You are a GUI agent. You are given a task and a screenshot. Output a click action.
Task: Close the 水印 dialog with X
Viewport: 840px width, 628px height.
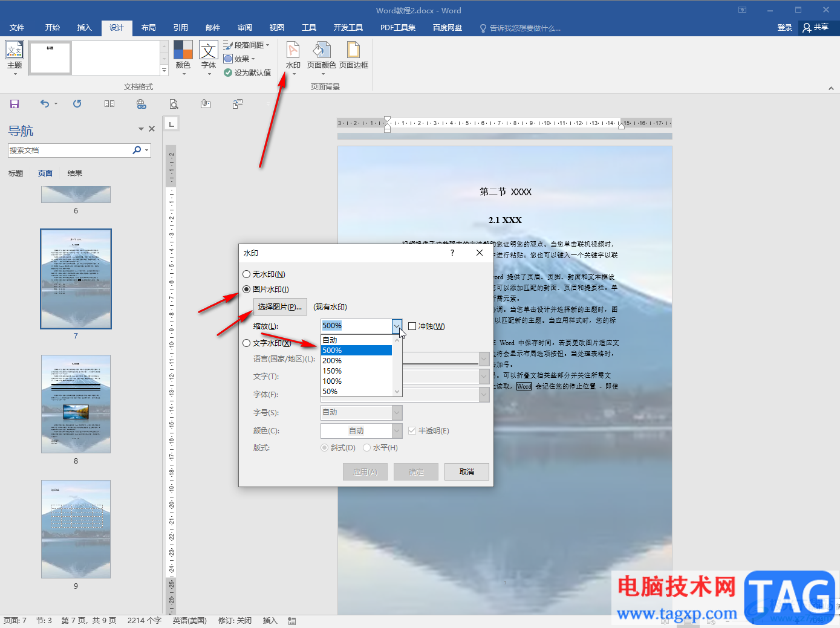point(480,253)
